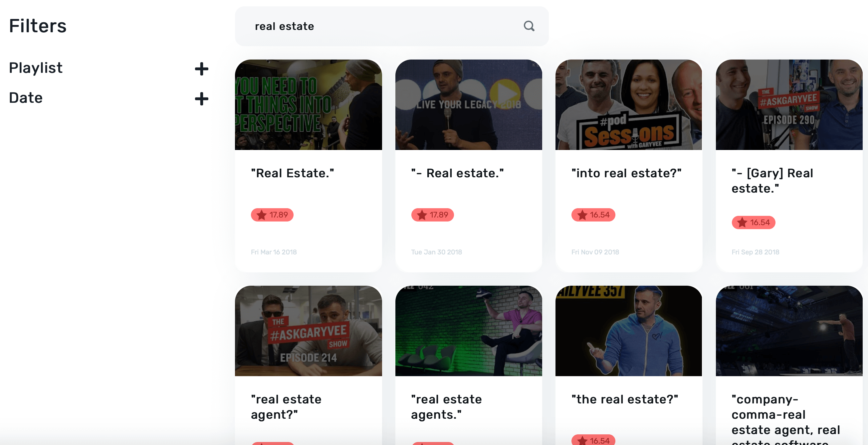Viewport: 868px width, 445px height.
Task: Expand the Date filter plus icon
Action: [x=201, y=99]
